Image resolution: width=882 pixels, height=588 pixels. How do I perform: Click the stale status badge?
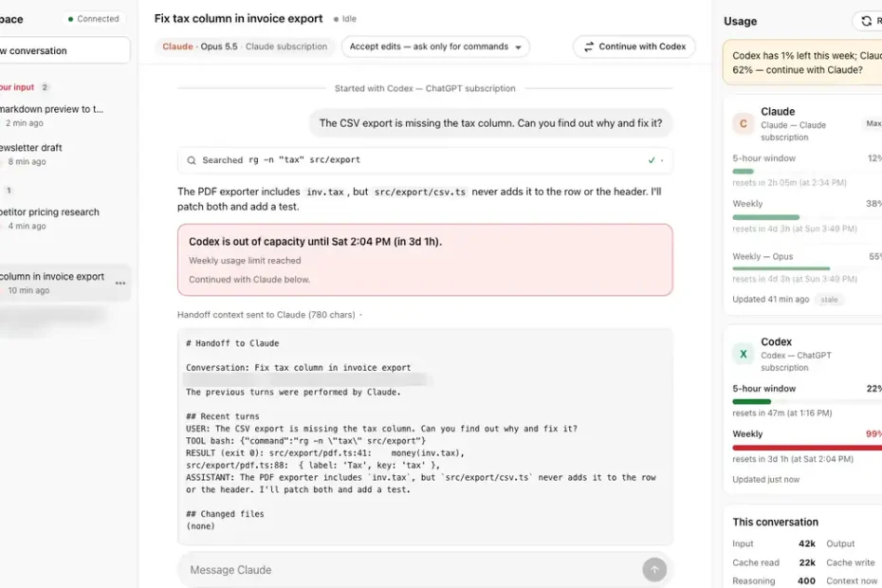tap(829, 300)
